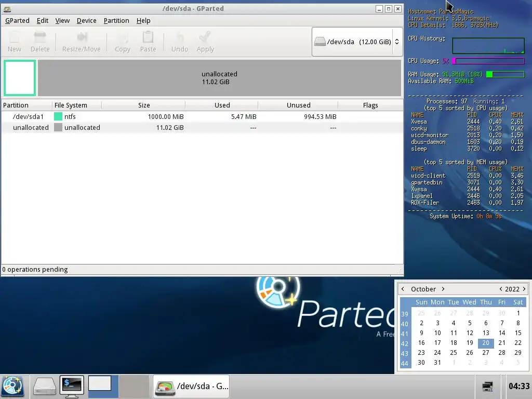Screen dimensions: 532x399
Task: Click the Apply operations toolbar icon
Action: [205, 42]
